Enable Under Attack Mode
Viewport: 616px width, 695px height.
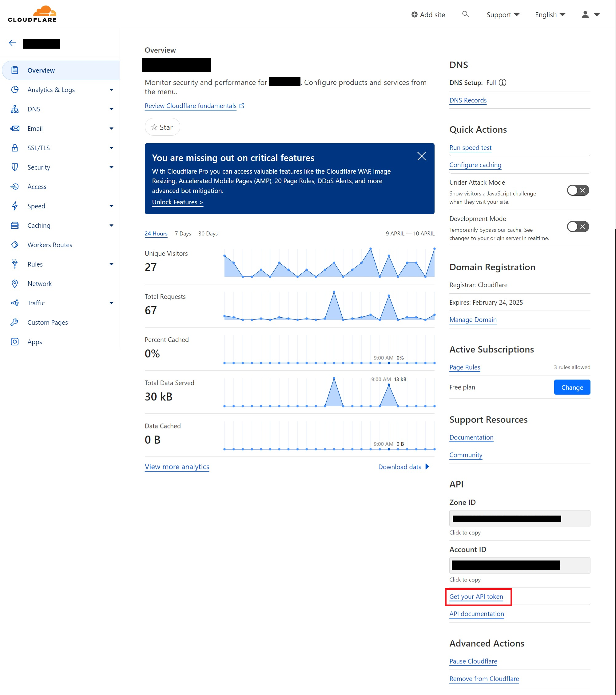tap(577, 191)
